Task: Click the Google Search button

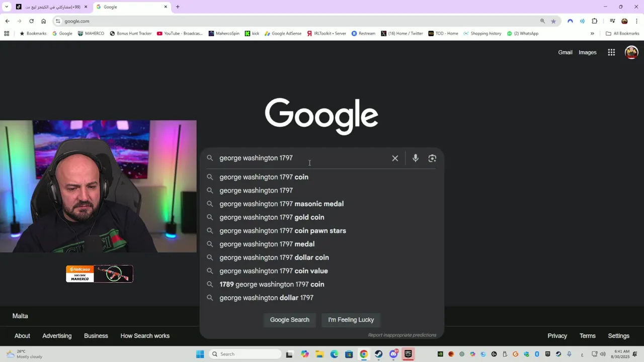Action: click(x=290, y=320)
